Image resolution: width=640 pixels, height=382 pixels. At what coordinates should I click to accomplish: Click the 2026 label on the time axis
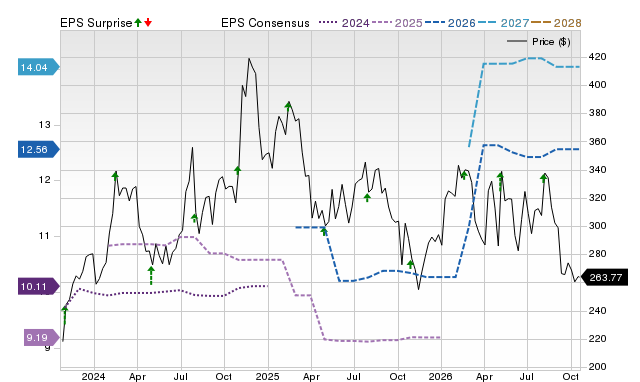coord(440,376)
